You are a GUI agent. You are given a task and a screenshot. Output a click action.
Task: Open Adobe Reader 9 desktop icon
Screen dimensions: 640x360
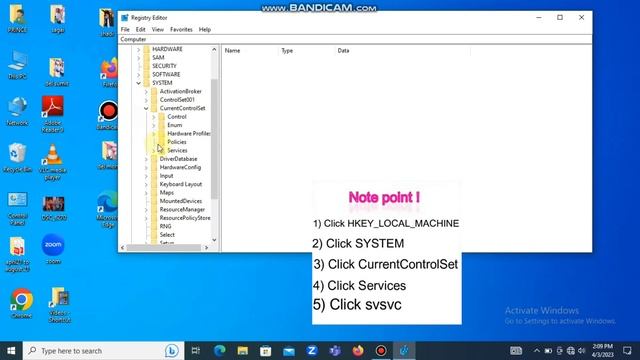point(53,114)
